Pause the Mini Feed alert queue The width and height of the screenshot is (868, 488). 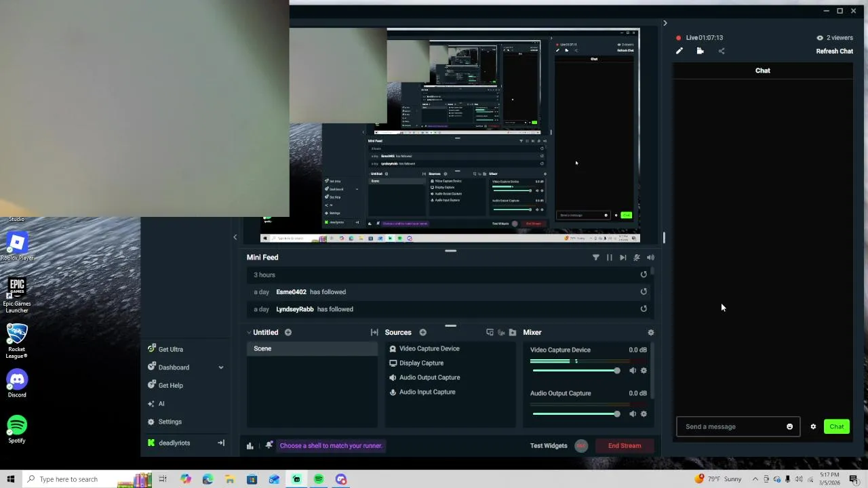pyautogui.click(x=609, y=258)
